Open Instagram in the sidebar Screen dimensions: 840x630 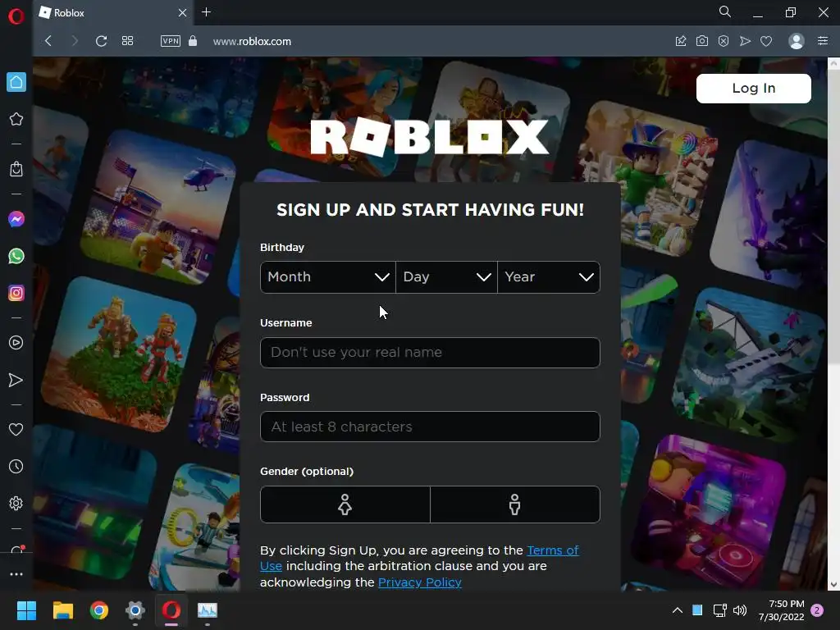[16, 293]
